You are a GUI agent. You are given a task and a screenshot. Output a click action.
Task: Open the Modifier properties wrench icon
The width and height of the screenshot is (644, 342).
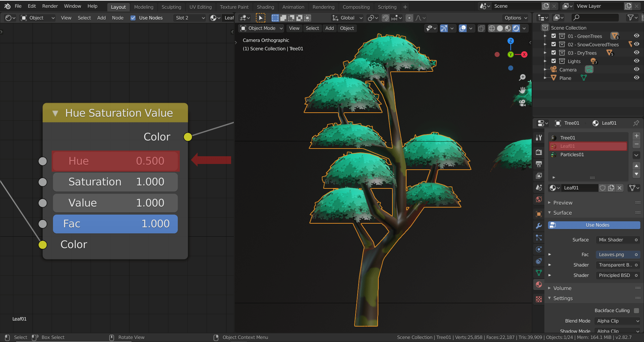539,226
